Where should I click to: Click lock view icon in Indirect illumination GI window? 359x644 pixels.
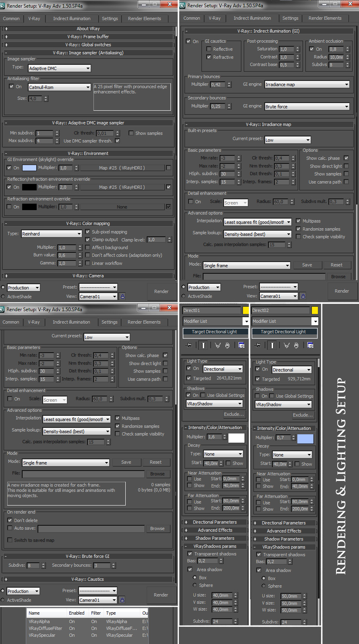click(x=303, y=296)
